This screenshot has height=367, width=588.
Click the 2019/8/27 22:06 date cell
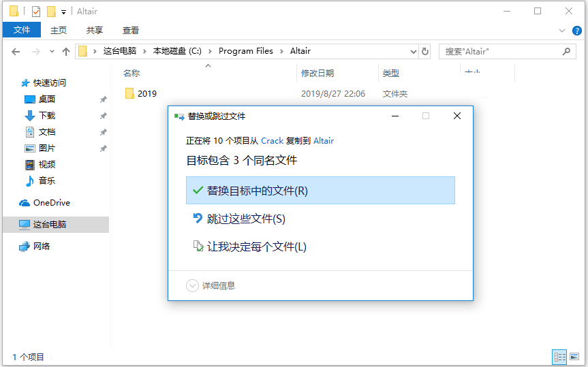point(333,94)
